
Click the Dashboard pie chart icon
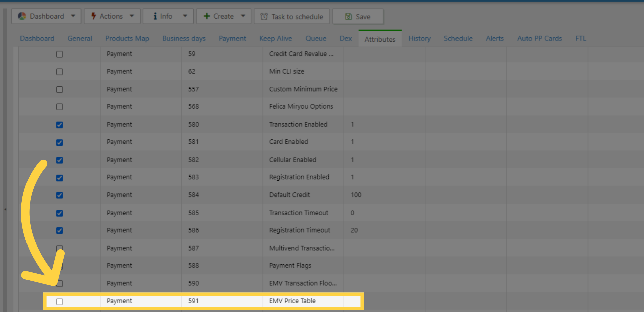click(22, 16)
